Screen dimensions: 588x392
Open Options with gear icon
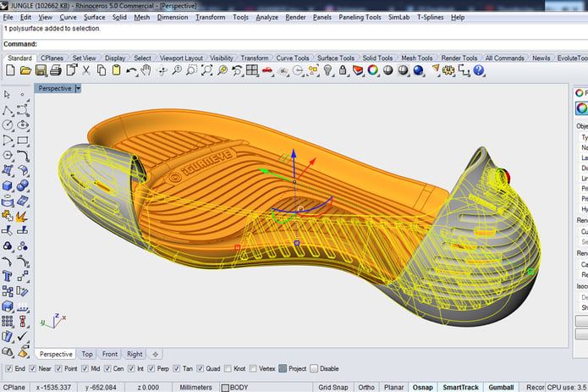448,70
